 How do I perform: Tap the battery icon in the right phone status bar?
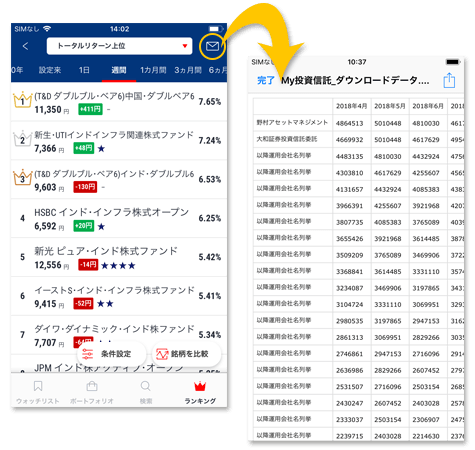click(453, 62)
